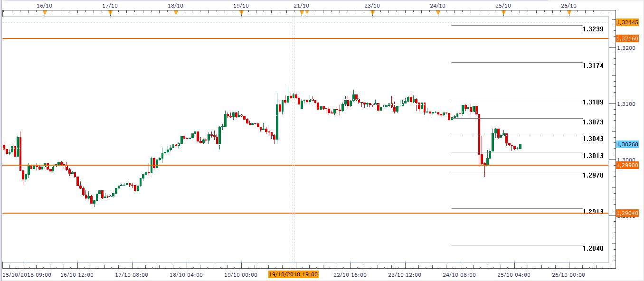Select the 1.3043 dashed pivot level label
This screenshot has width=644, height=281.
[x=593, y=139]
